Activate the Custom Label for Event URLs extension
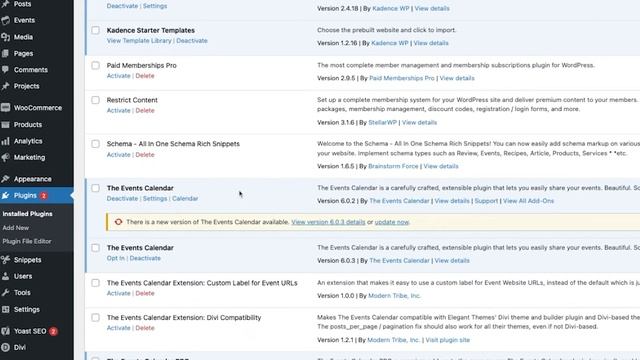 (118, 293)
